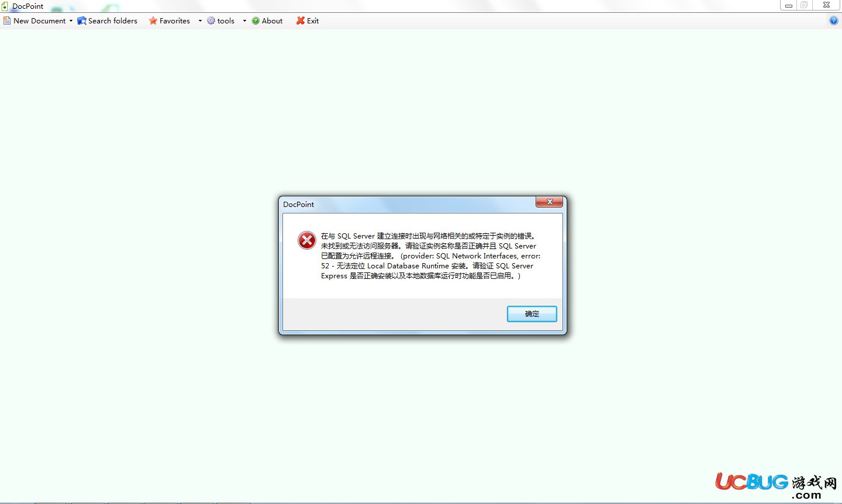The height and width of the screenshot is (504, 842).
Task: Minimize the DocPoint main window
Action: tap(788, 5)
